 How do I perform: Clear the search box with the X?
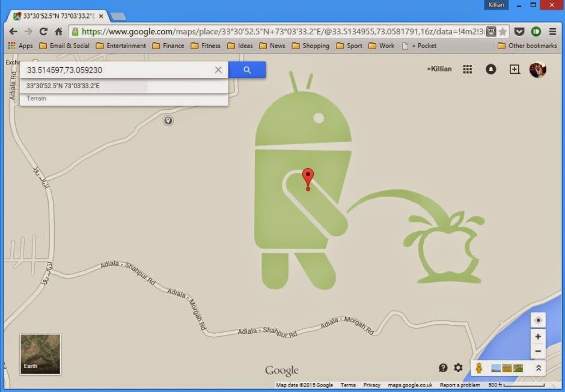(x=218, y=70)
